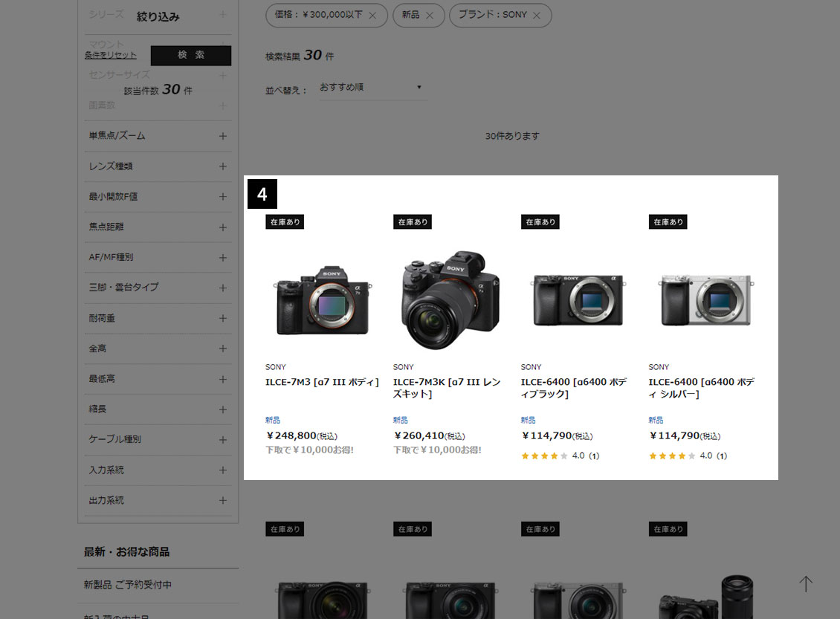Expand the 単焦点/ズーム filter
This screenshot has height=619, width=840.
pyautogui.click(x=158, y=136)
